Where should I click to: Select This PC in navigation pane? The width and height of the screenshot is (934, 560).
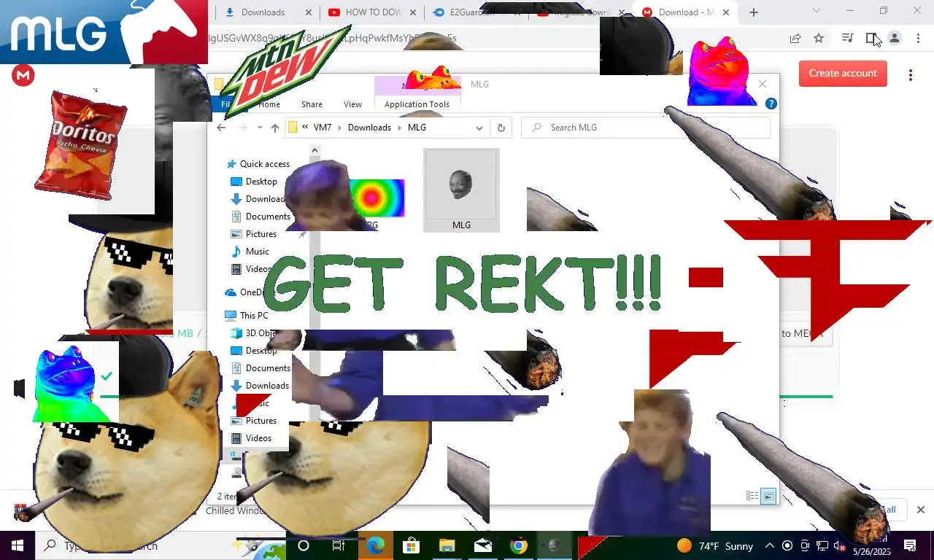(247, 316)
